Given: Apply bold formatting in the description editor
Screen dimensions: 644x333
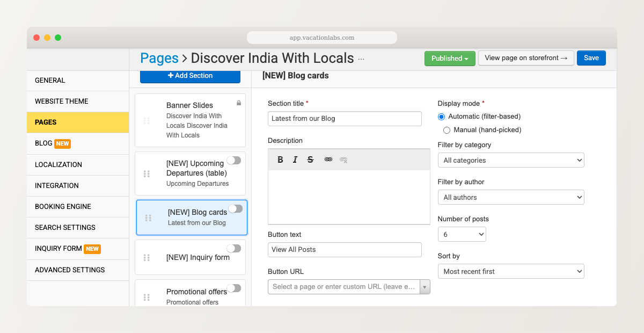Looking at the screenshot, I should coord(280,160).
